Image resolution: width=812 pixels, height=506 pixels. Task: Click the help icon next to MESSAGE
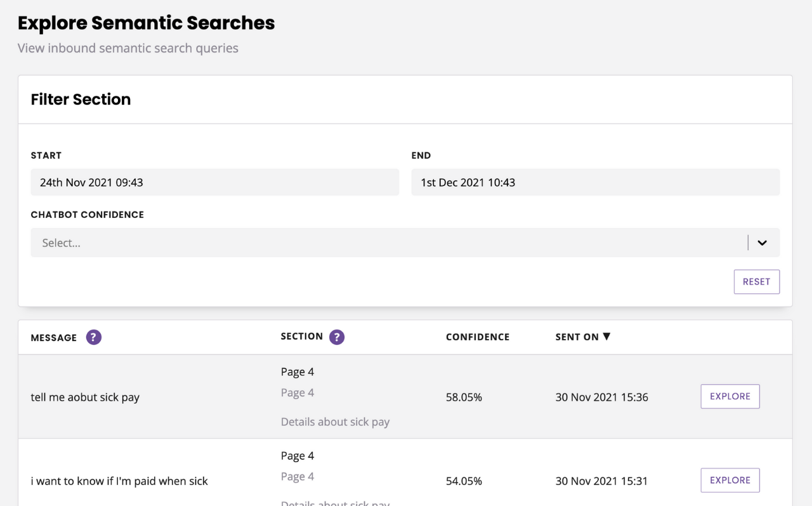click(x=94, y=337)
